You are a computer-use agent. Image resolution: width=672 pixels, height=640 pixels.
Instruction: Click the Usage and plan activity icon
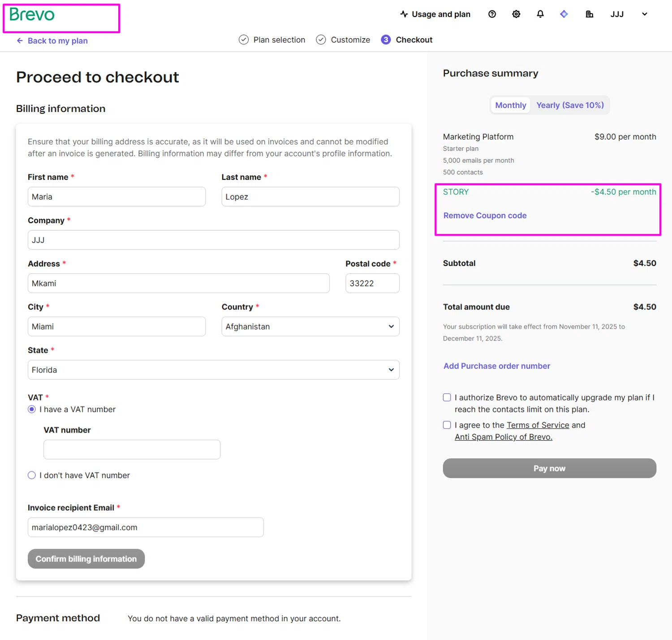click(x=404, y=14)
